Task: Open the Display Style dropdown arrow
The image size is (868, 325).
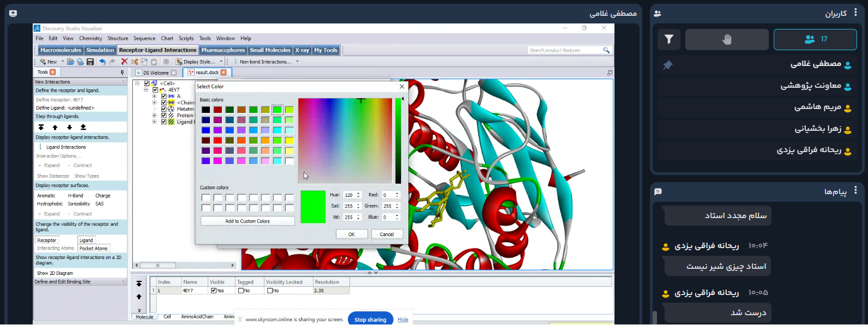Action: [x=221, y=62]
